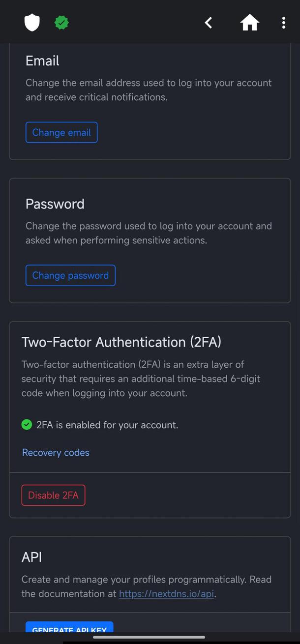The width and height of the screenshot is (300, 644).
Task: Go back using the left arrow
Action: coord(209,23)
